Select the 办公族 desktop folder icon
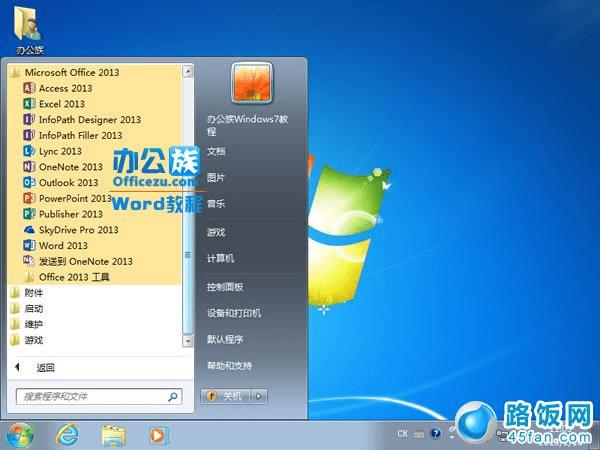Image resolution: width=600 pixels, height=450 pixels. 29,31
